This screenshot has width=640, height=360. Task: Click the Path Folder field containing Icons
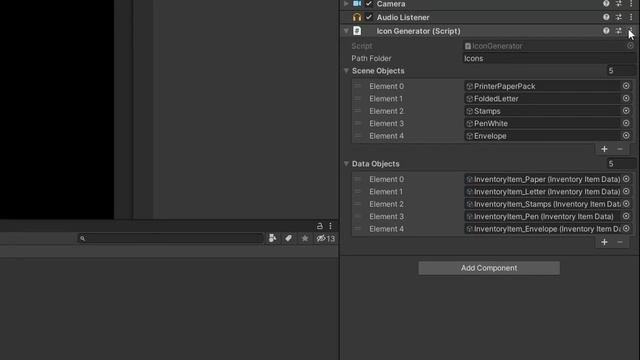[549, 58]
